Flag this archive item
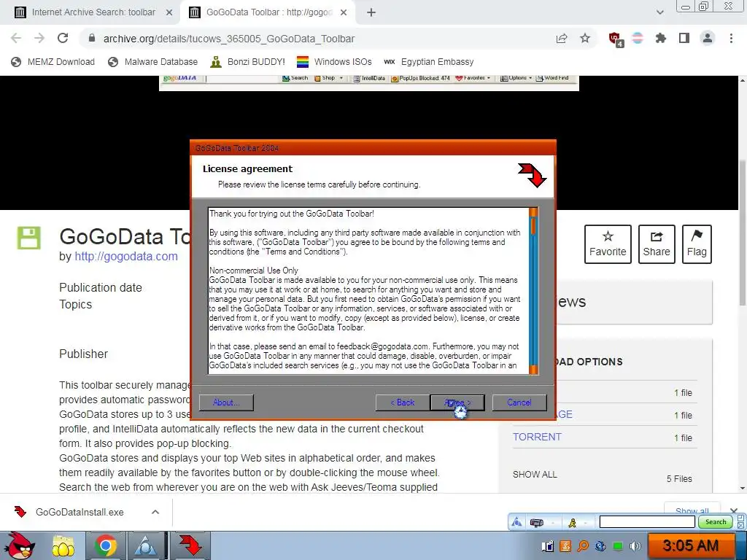Screen dimensions: 747x560 pyautogui.click(x=697, y=244)
